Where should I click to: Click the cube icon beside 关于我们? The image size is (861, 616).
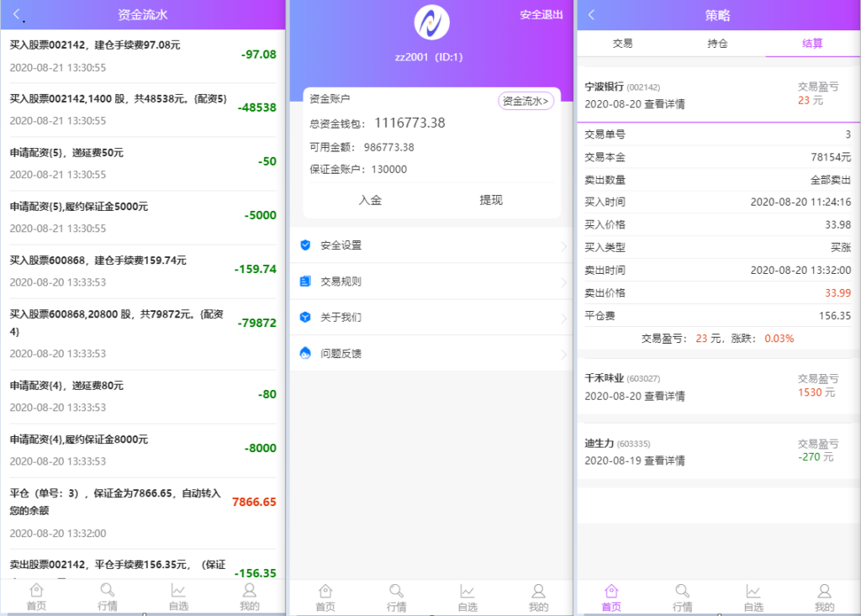tap(305, 317)
